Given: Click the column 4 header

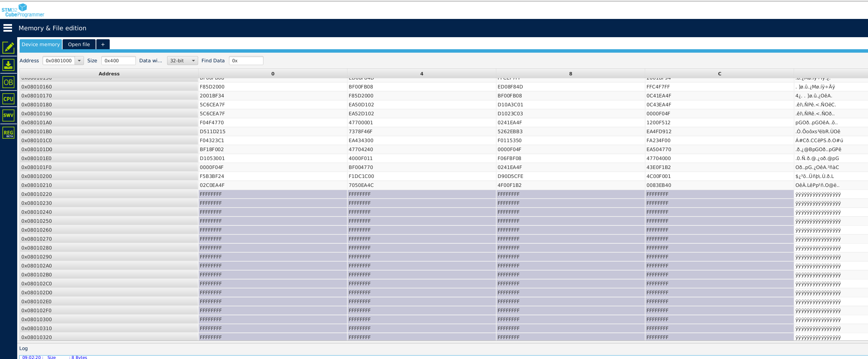Looking at the screenshot, I should click(422, 74).
